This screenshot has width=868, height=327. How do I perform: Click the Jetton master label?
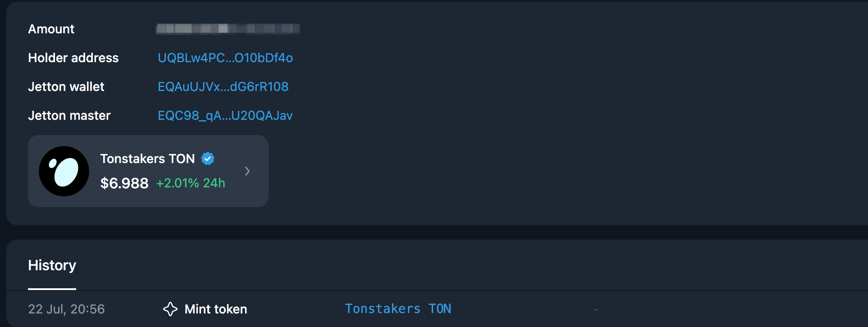(69, 116)
